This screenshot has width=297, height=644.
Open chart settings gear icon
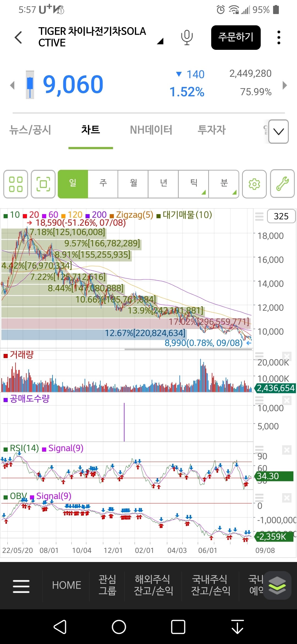tap(254, 184)
